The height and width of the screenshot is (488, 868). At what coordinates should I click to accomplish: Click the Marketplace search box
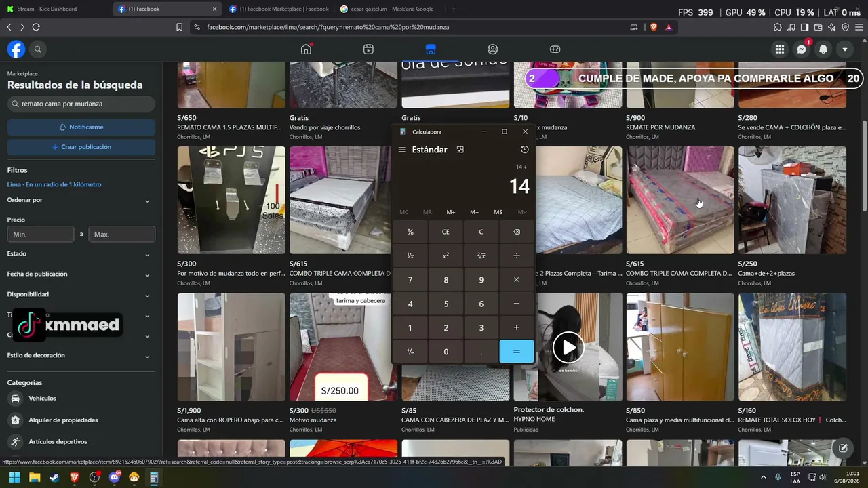pyautogui.click(x=81, y=104)
